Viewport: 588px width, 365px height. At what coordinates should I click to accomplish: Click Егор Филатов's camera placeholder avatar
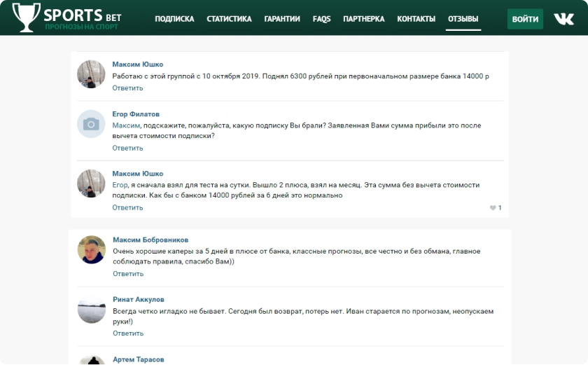tap(91, 124)
